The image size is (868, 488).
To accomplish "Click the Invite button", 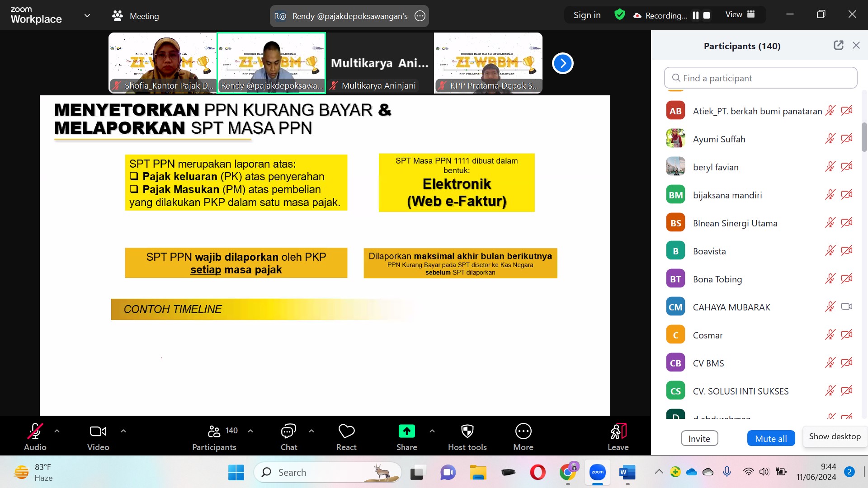I will [699, 438].
